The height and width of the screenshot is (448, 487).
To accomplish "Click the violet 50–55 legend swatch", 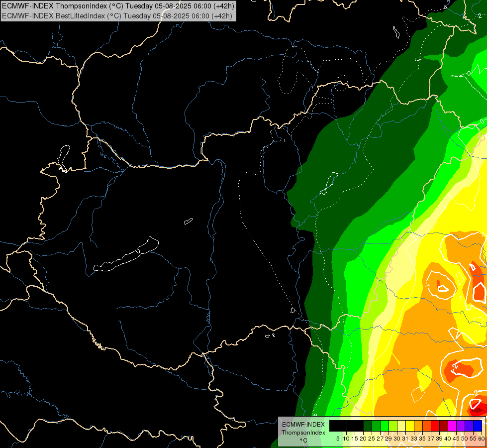I will pos(469,426).
